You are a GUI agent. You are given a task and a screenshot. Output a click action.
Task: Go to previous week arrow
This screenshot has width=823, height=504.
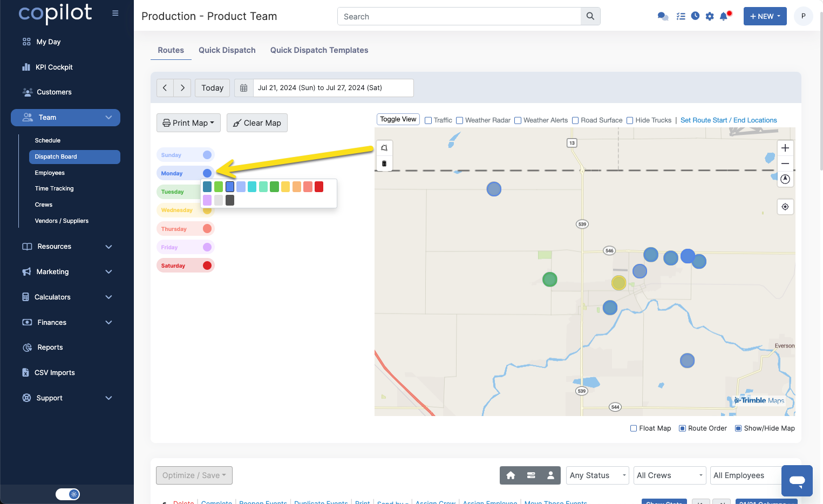[165, 88]
